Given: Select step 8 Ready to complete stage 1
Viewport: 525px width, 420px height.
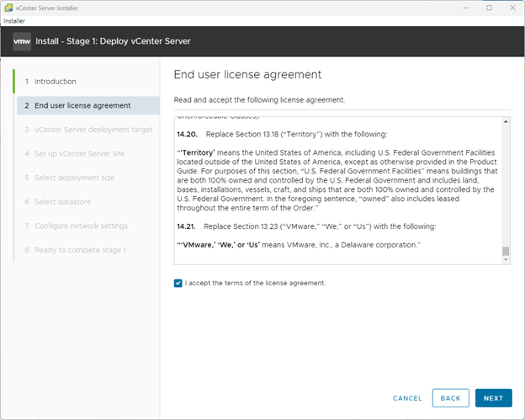Looking at the screenshot, I should click(x=88, y=250).
